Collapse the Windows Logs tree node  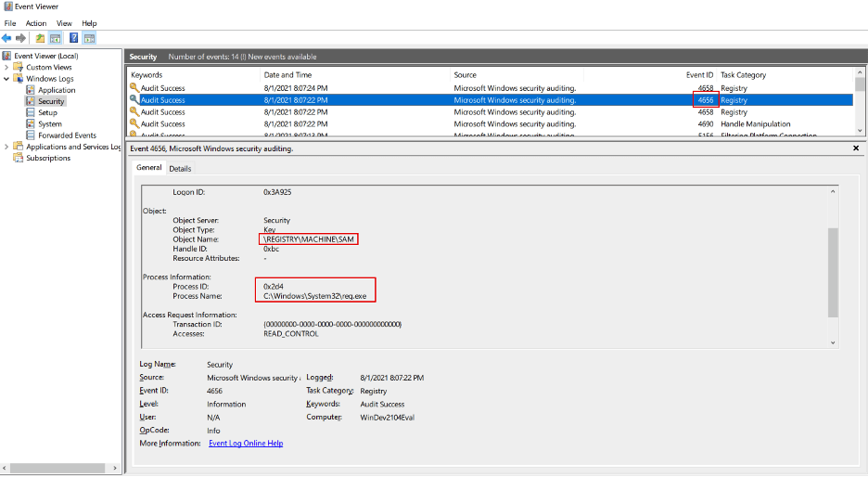[x=6, y=79]
